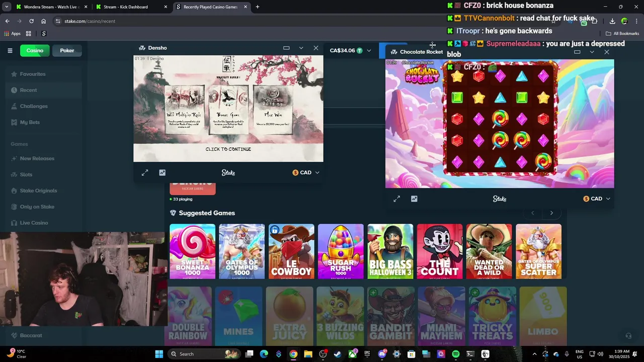Switch to the Casino section

pos(35,50)
